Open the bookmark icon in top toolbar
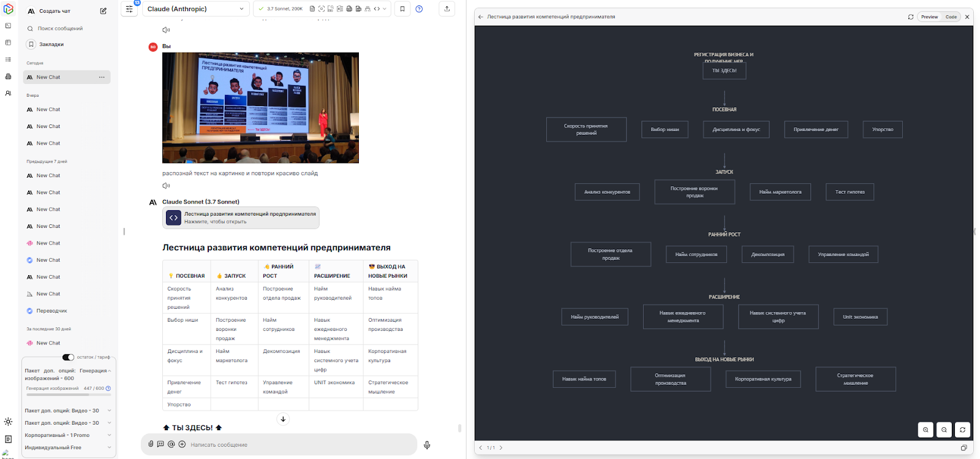980x459 pixels. [x=402, y=9]
